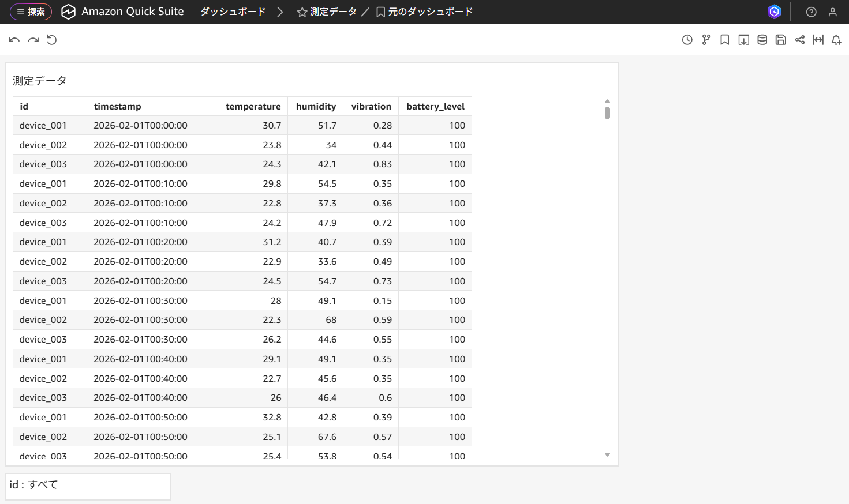Open the id すべて filter control
The image size is (849, 504).
click(x=88, y=486)
